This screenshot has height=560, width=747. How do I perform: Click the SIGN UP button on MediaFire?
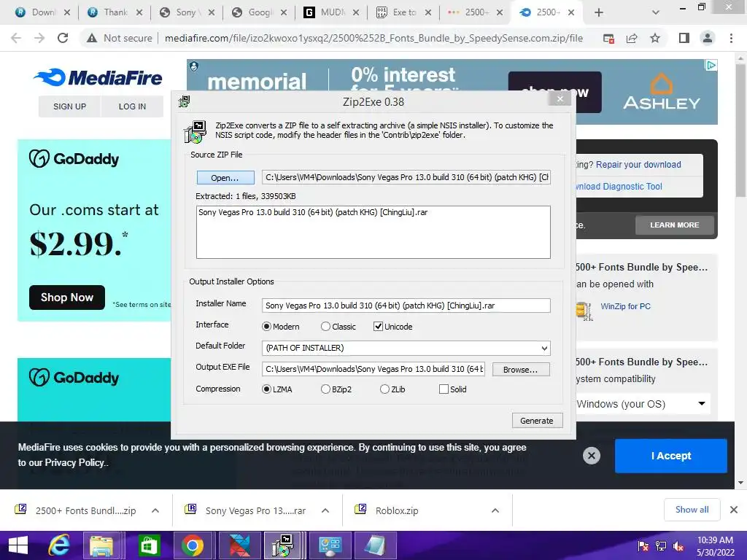[x=69, y=106]
